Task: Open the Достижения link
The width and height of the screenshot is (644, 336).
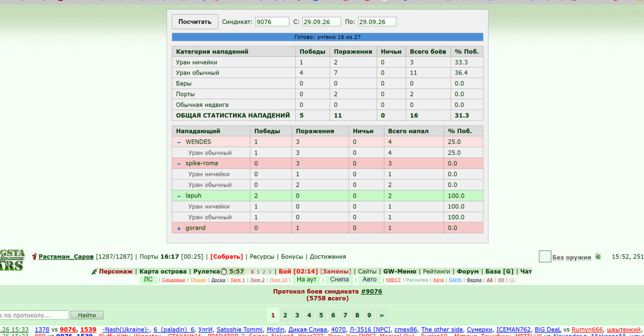Action: (328, 257)
